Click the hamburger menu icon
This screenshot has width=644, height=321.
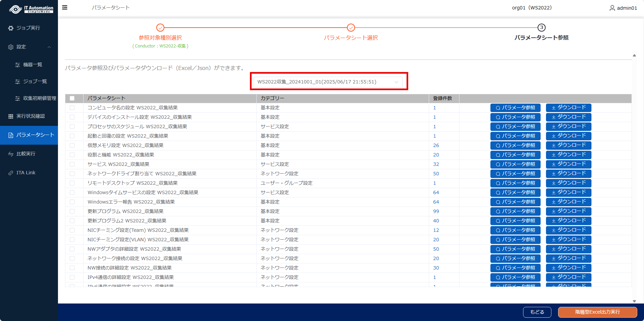click(x=65, y=7)
